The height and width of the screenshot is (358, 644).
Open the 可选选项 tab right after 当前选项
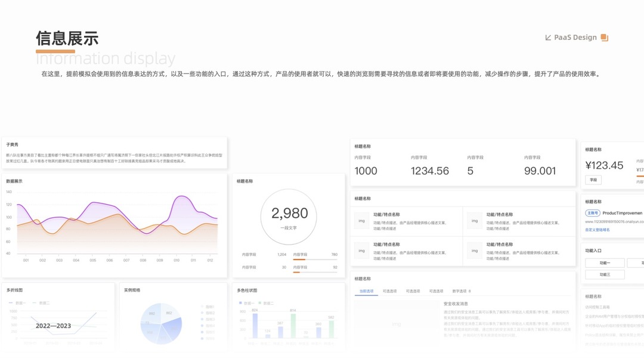tap(390, 291)
